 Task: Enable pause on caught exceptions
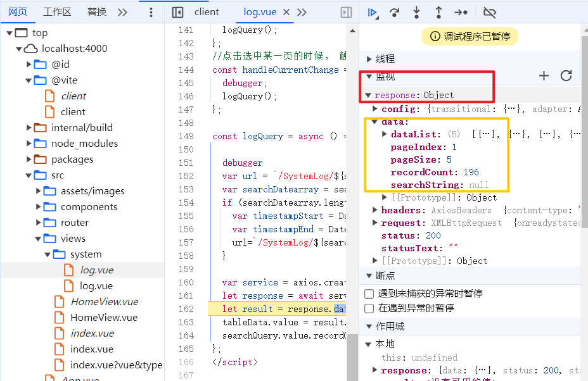(369, 308)
